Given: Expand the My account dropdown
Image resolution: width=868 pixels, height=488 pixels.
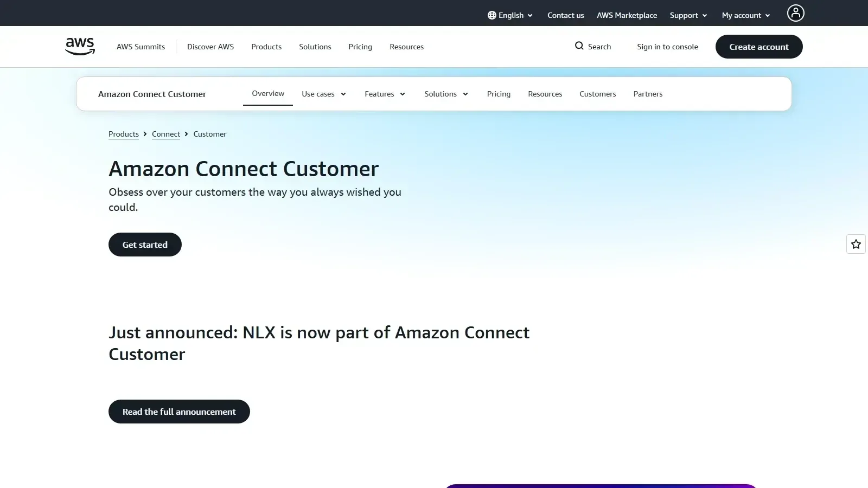Looking at the screenshot, I should click(x=746, y=15).
